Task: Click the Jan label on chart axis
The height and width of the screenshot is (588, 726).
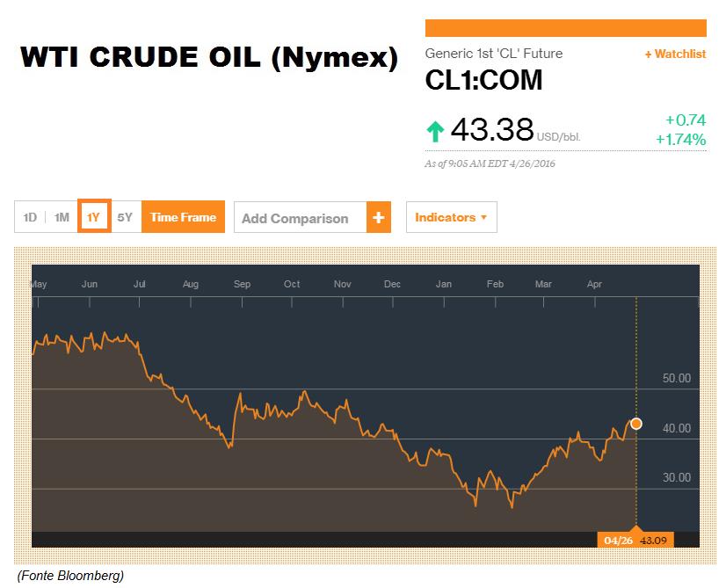Action: click(x=443, y=284)
